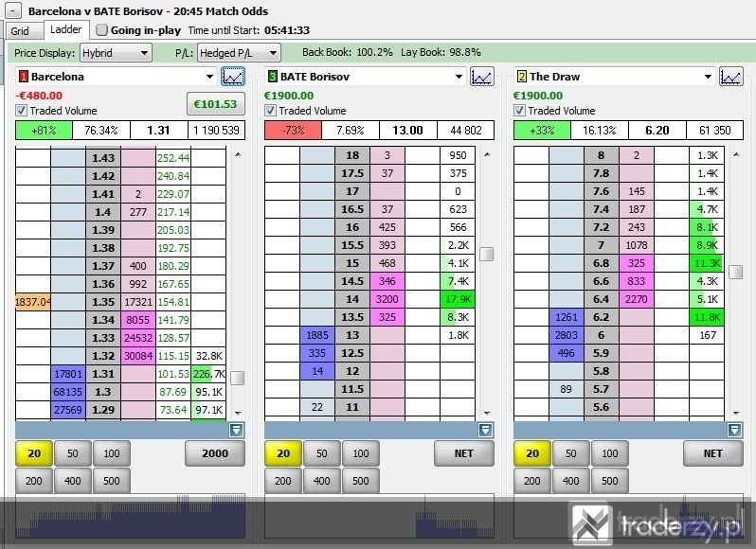The width and height of the screenshot is (756, 549).
Task: Click the green number 3 BATE badge
Action: tap(273, 77)
